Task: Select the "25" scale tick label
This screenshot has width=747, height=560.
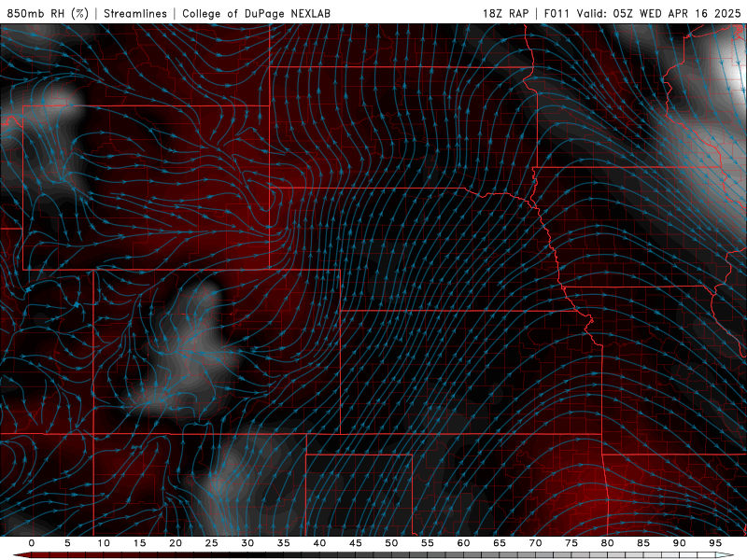Action: (x=212, y=543)
